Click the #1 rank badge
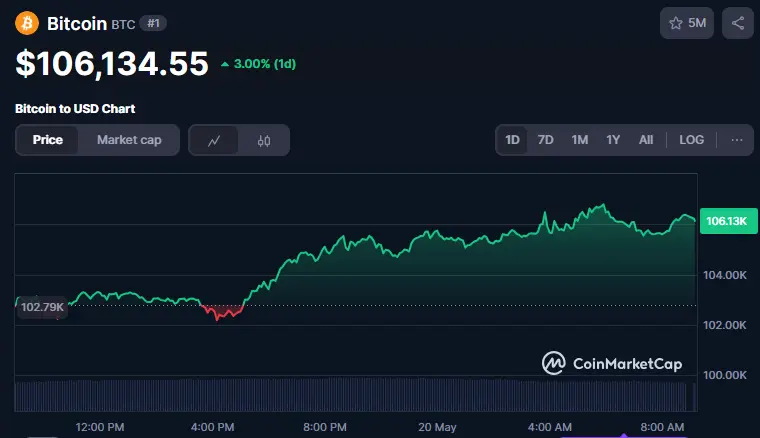 (153, 23)
